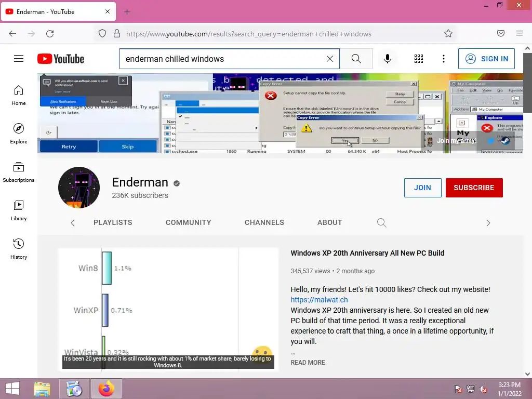The image size is (532, 399).
Task: Click the YouTube search input field
Action: [223, 59]
